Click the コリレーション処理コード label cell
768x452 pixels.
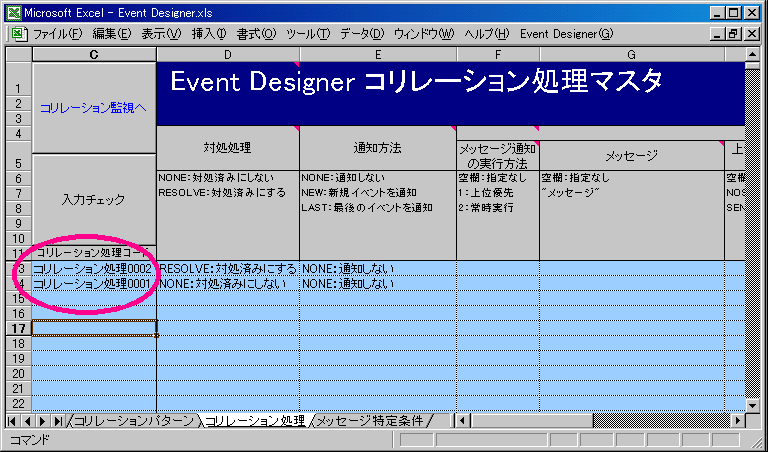[94, 253]
